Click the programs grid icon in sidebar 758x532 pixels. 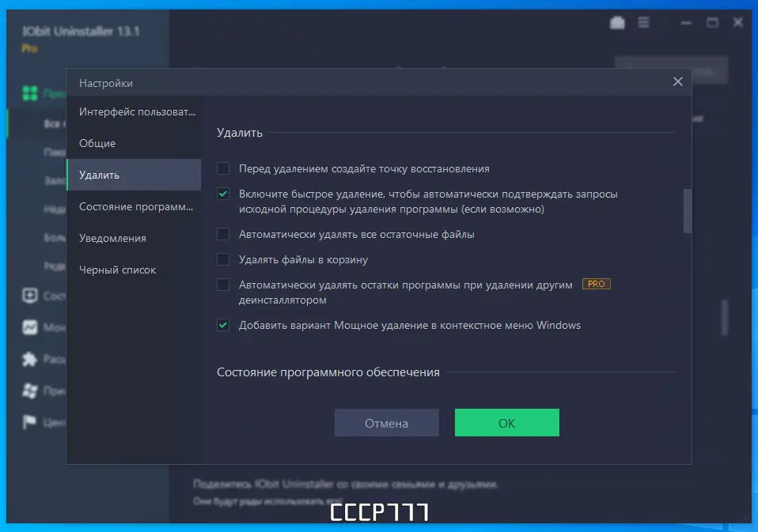(x=30, y=92)
